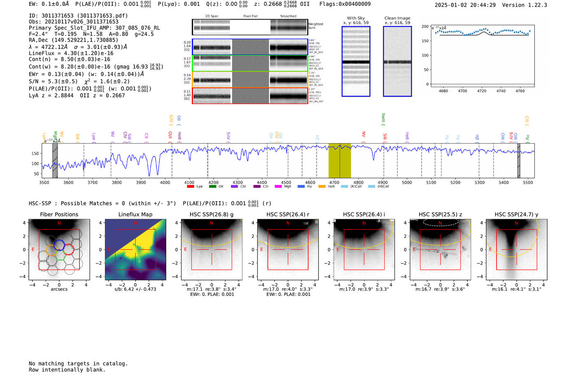Open the Lineflux Map panel
576x392 pixels.
tap(135, 249)
